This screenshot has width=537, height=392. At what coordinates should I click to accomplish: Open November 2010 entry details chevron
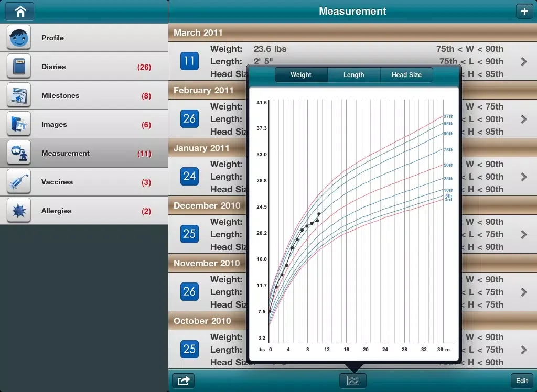524,292
